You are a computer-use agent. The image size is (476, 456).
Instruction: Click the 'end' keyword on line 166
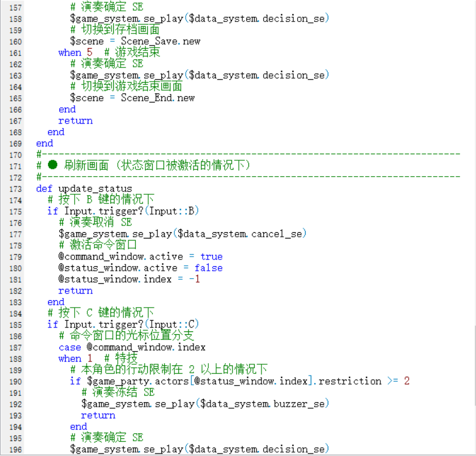tap(67, 109)
